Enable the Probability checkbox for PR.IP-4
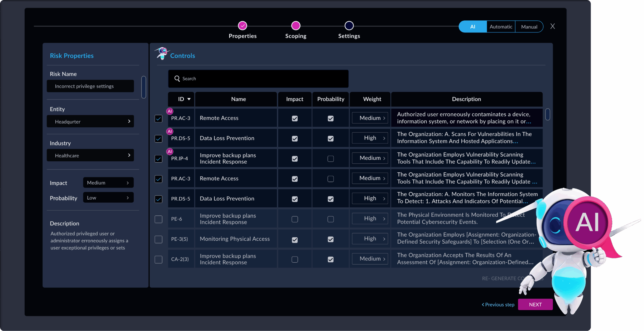 pos(331,159)
